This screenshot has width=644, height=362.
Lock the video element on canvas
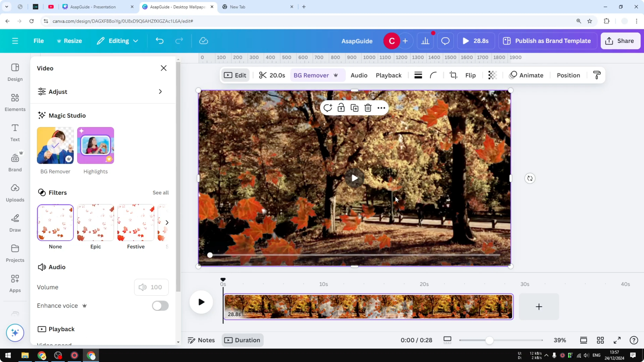point(341,108)
